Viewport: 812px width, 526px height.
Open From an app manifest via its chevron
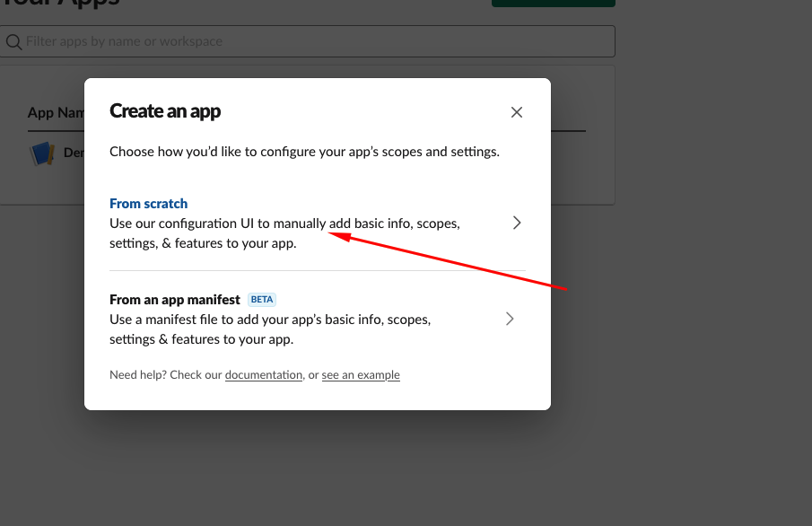click(x=510, y=319)
